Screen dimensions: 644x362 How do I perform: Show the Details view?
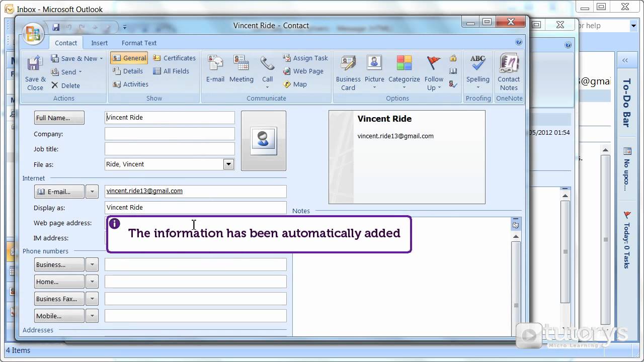tap(128, 71)
